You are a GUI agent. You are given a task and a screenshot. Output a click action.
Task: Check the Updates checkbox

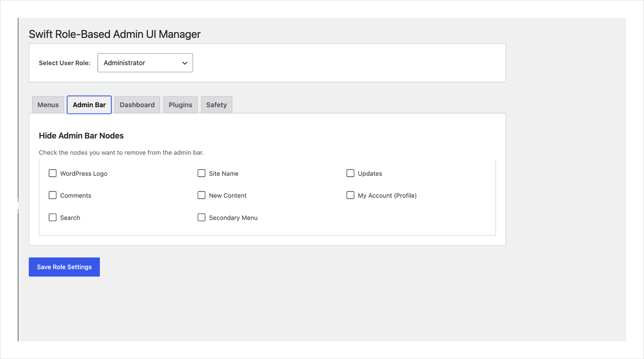point(351,173)
